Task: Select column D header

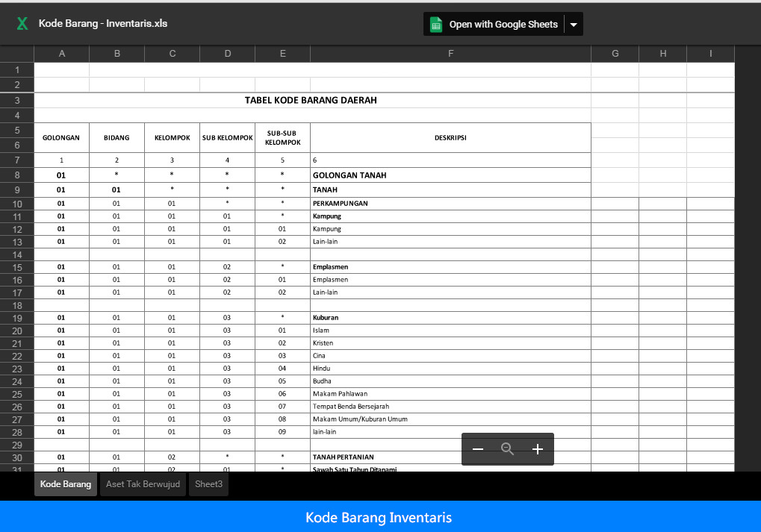Action: tap(228, 54)
